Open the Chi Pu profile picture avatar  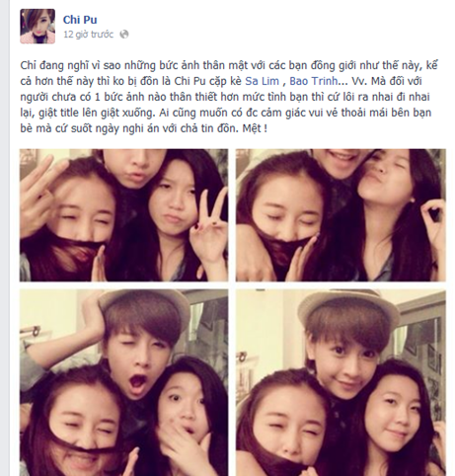point(38,27)
